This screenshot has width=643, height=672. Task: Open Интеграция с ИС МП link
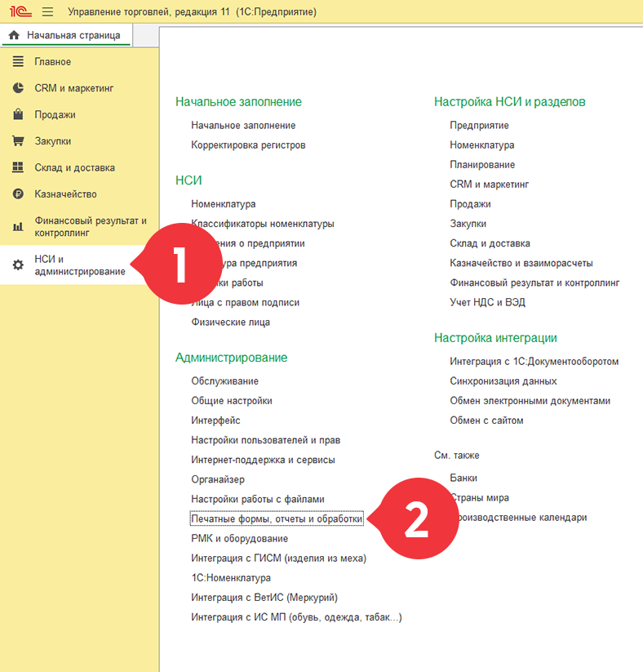[296, 617]
